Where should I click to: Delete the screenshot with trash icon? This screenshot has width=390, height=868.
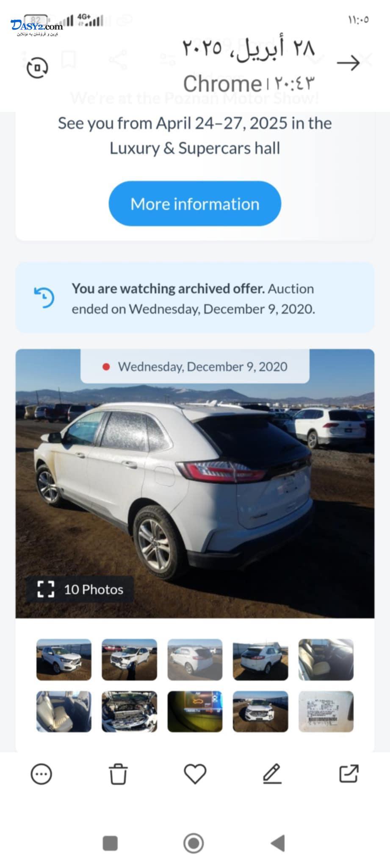point(118,774)
